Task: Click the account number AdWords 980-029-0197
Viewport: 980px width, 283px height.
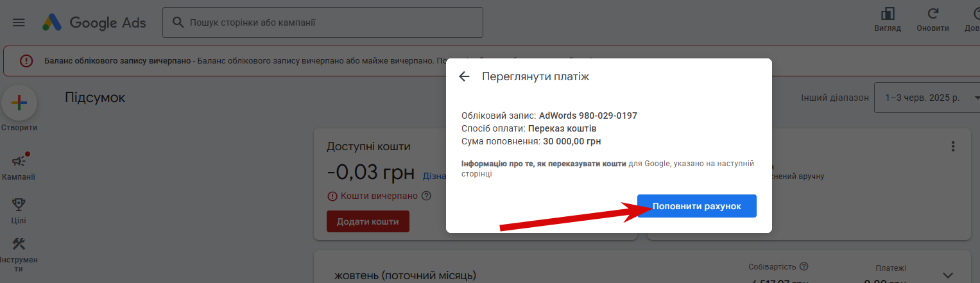Action: pyautogui.click(x=588, y=116)
